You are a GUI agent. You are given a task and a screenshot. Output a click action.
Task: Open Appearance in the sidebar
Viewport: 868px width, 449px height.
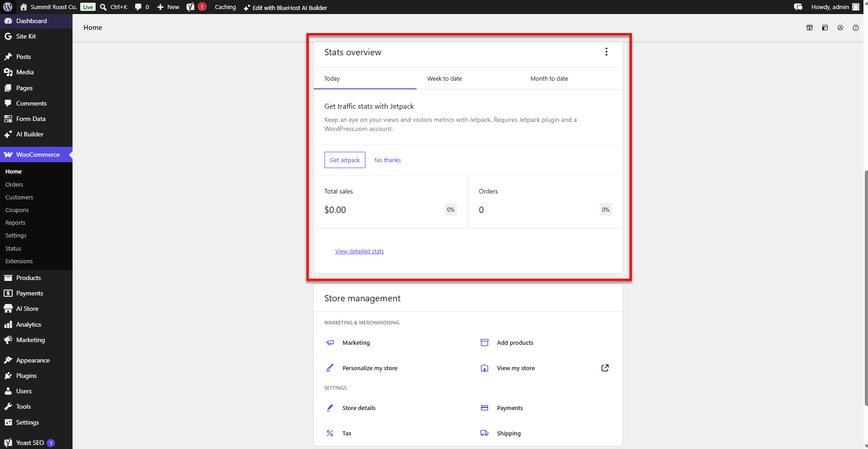(36, 360)
